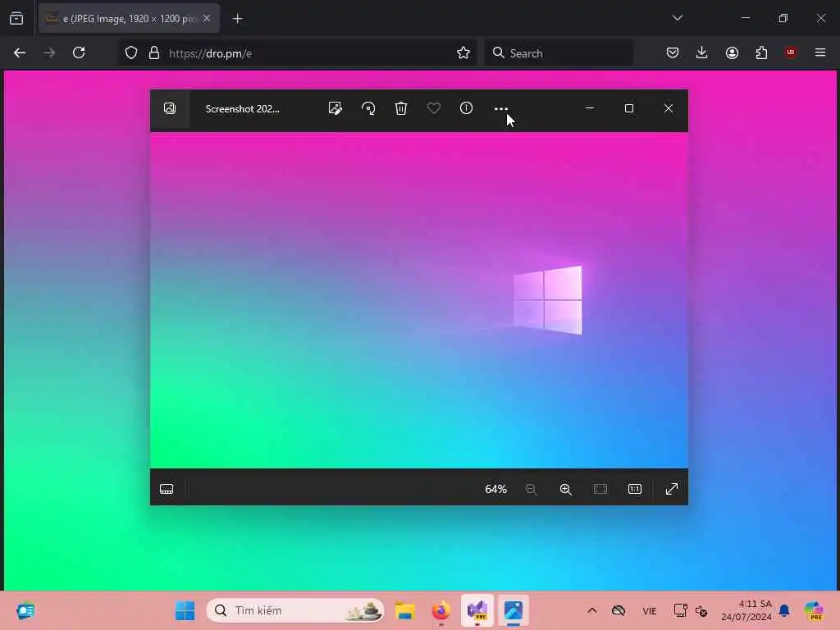Zoom in on the photo
Screen dimensions: 840x630
pyautogui.click(x=566, y=489)
